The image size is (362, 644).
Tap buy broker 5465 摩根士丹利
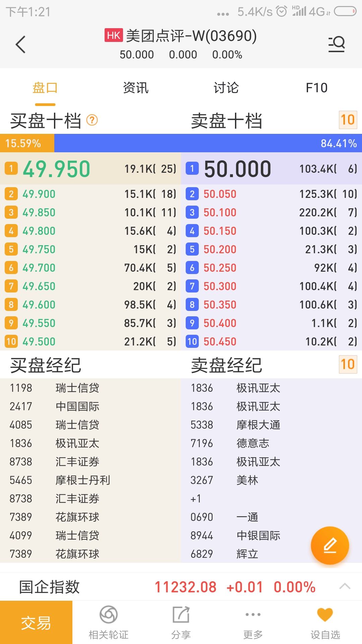tap(60, 480)
